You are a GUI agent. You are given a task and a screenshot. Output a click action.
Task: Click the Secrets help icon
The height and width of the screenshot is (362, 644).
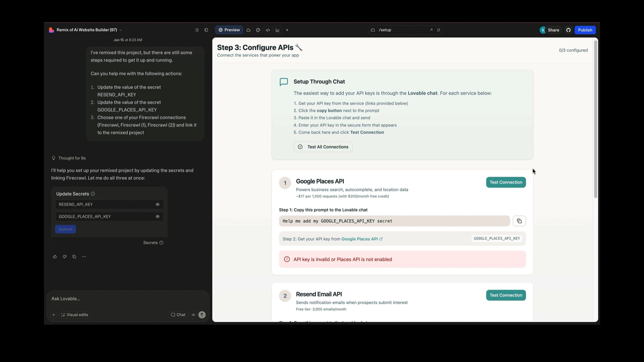click(161, 243)
